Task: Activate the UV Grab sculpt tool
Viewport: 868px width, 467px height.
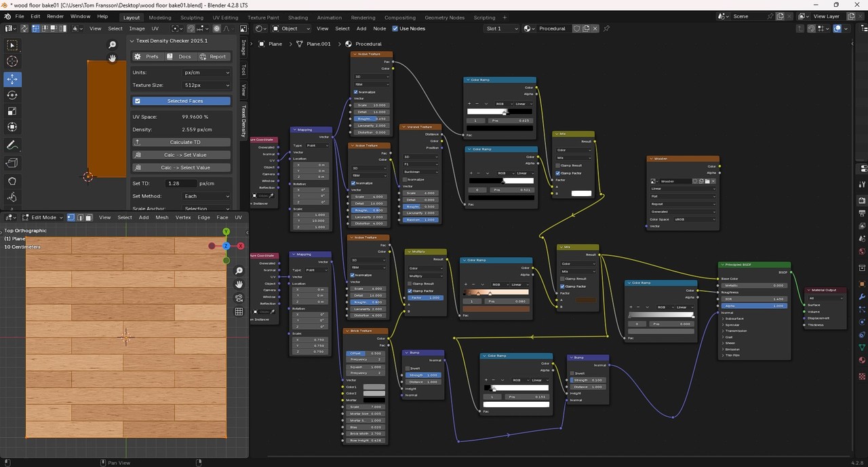Action: coord(12,181)
